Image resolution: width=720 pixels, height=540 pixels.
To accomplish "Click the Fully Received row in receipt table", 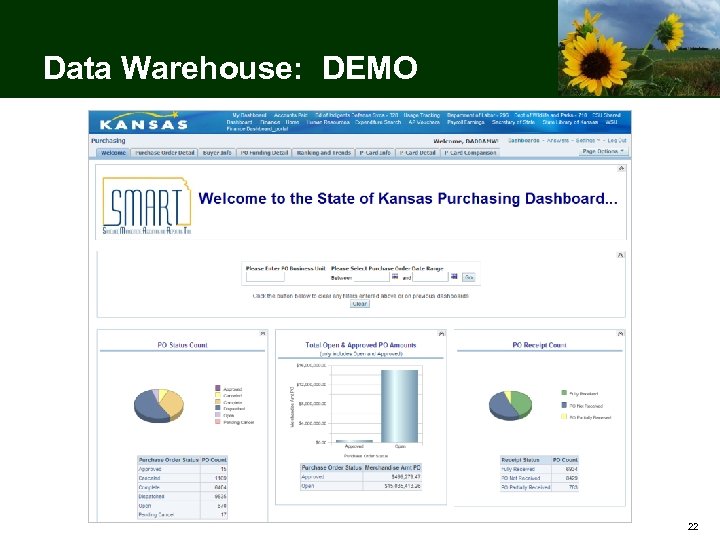I will tap(540, 469).
